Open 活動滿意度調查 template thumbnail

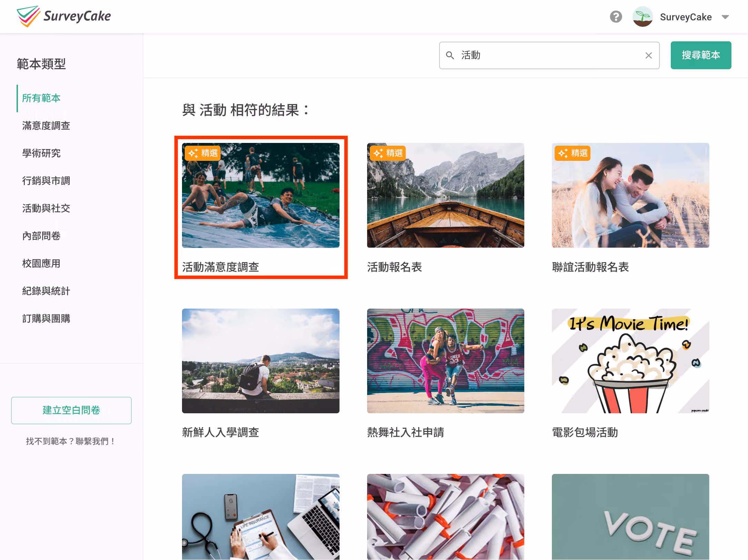pyautogui.click(x=261, y=195)
